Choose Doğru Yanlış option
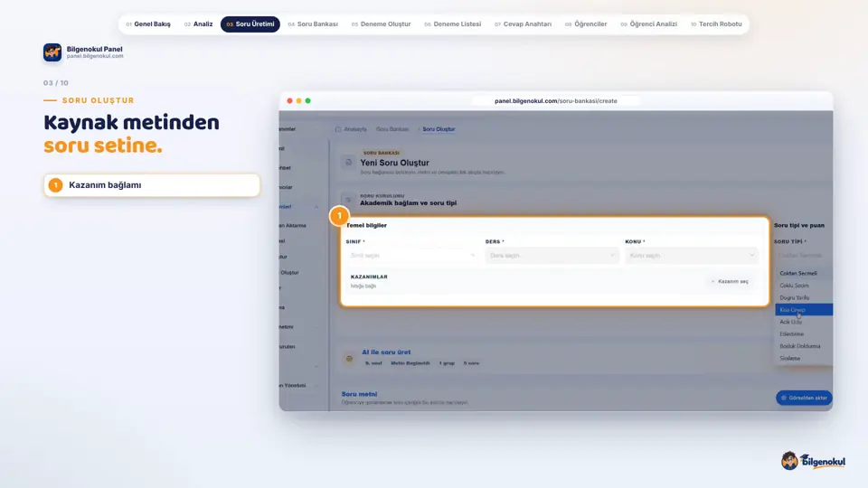Image resolution: width=868 pixels, height=488 pixels. click(804, 297)
